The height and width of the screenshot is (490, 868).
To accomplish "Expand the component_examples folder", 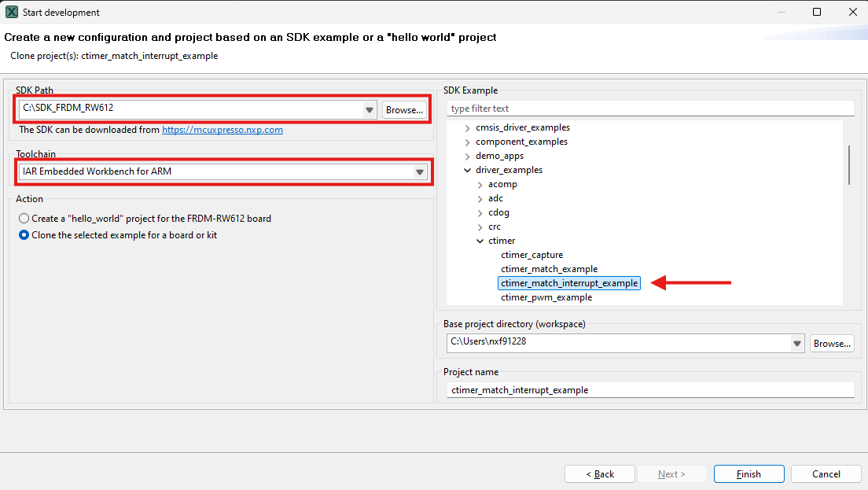I will [x=469, y=142].
